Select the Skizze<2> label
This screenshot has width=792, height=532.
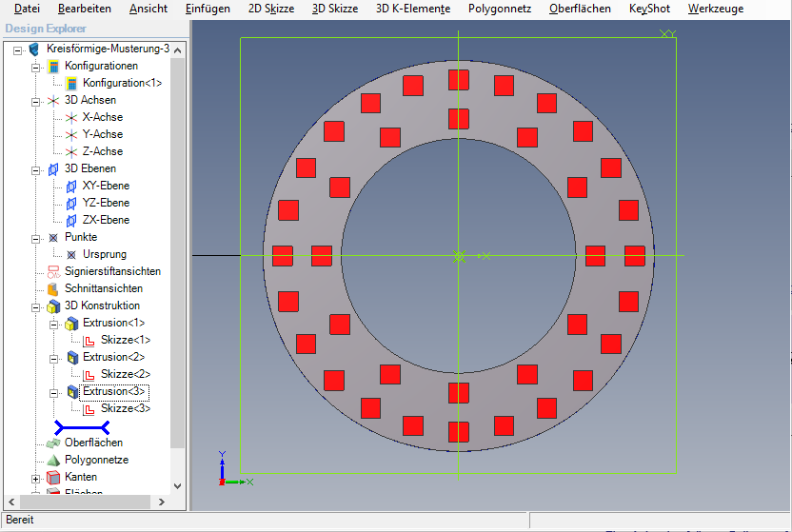[126, 374]
